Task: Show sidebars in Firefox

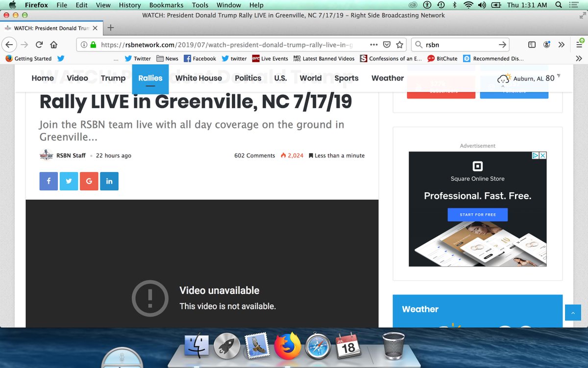Action: (x=532, y=45)
